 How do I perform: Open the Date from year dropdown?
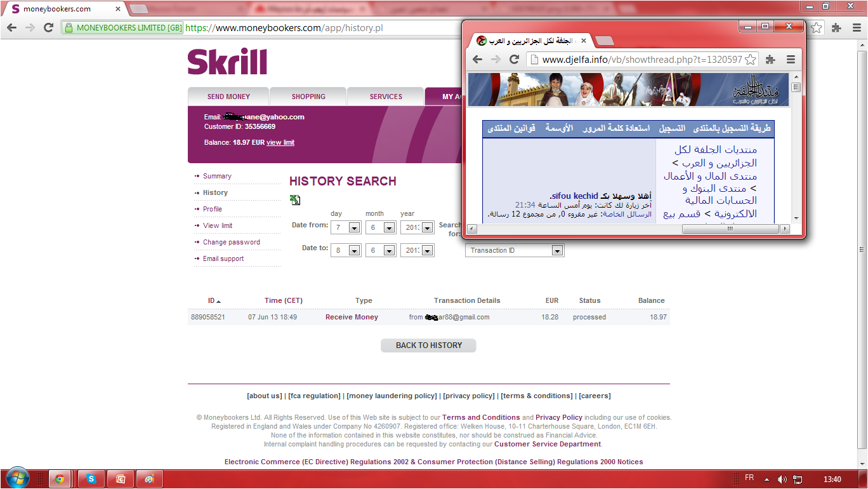click(418, 228)
